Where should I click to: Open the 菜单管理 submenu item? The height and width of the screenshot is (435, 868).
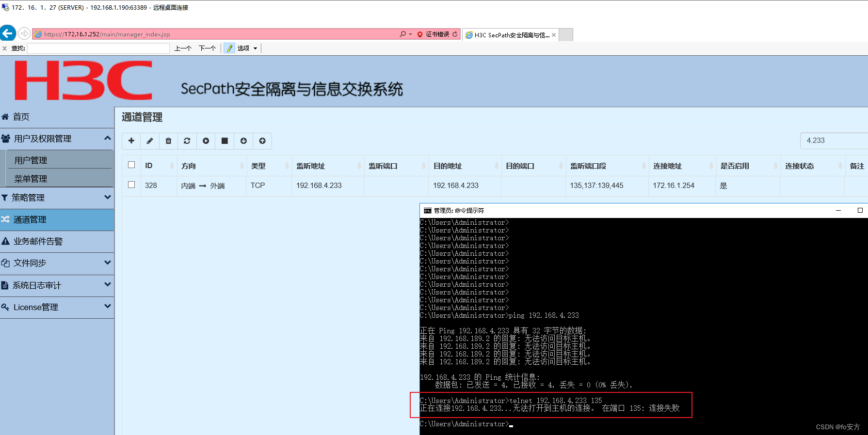pos(61,178)
